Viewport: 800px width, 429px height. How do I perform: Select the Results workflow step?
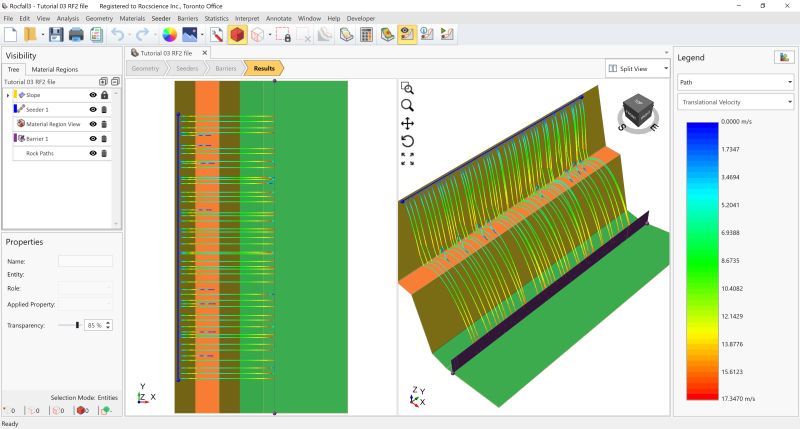click(264, 68)
